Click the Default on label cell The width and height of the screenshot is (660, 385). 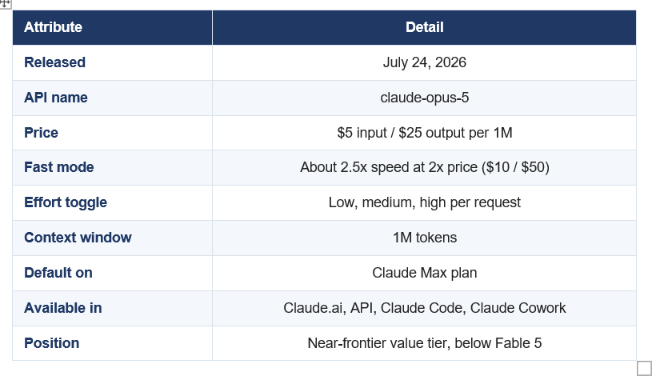[112, 273]
